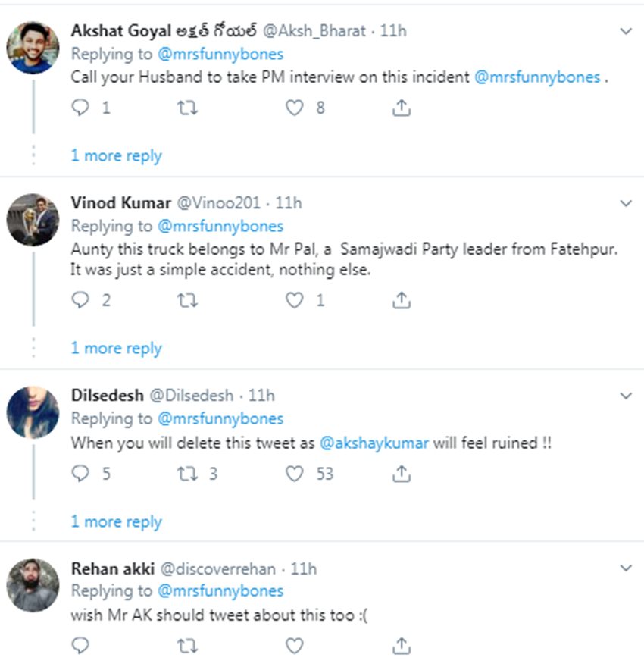Show '1 more reply' under Dilsedesh's tweet
Image resolution: width=644 pixels, height=667 pixels.
(116, 522)
